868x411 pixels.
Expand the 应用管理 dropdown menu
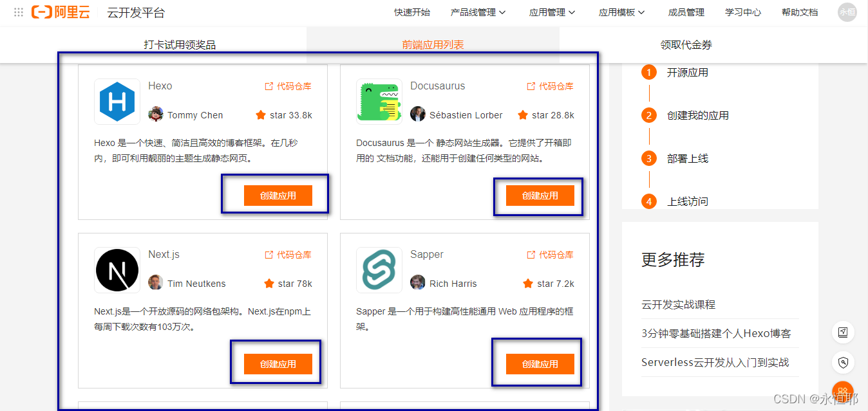[552, 12]
